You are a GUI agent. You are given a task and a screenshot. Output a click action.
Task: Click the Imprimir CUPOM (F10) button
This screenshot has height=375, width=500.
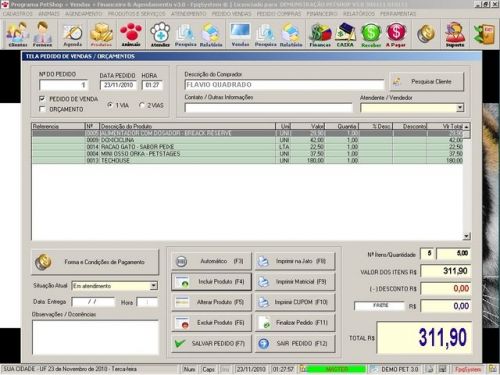point(295,302)
